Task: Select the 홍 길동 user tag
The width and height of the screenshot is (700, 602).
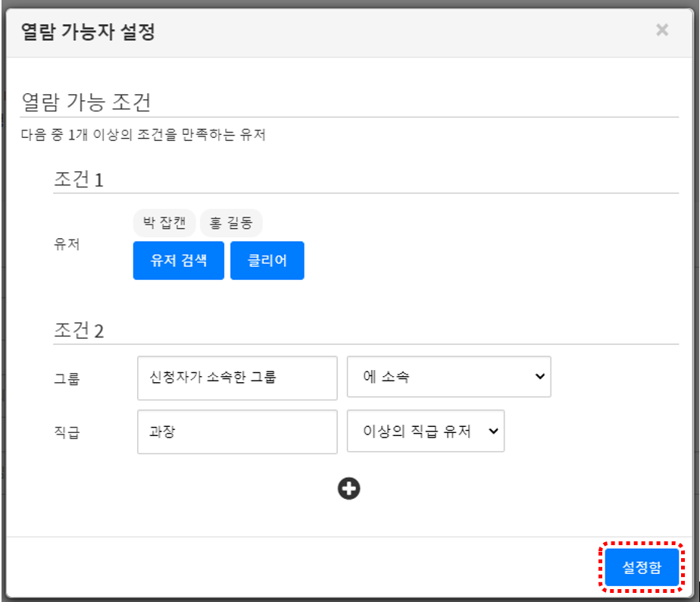Action: point(231,223)
